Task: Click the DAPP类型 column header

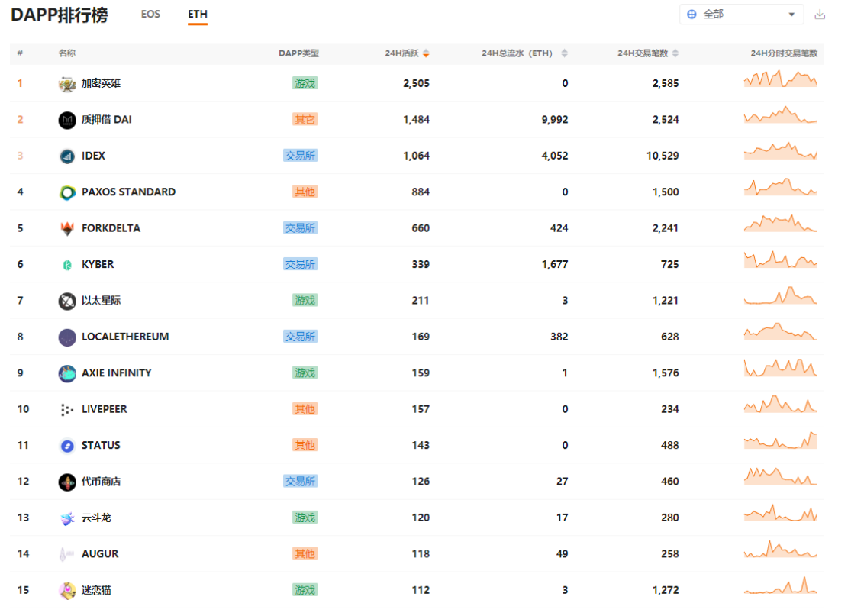Action: point(298,53)
